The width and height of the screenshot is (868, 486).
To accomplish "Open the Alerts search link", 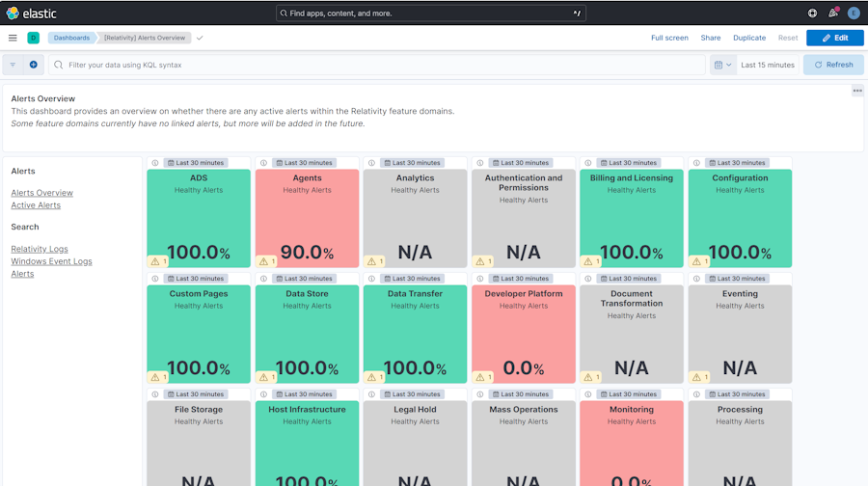I will [22, 274].
